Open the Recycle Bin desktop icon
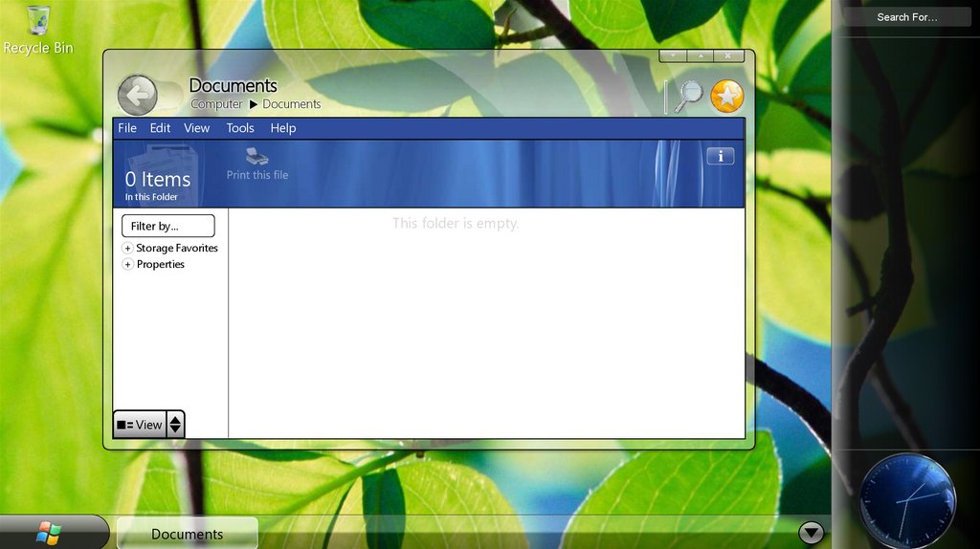Screen dimensions: 980x549 click(38, 30)
